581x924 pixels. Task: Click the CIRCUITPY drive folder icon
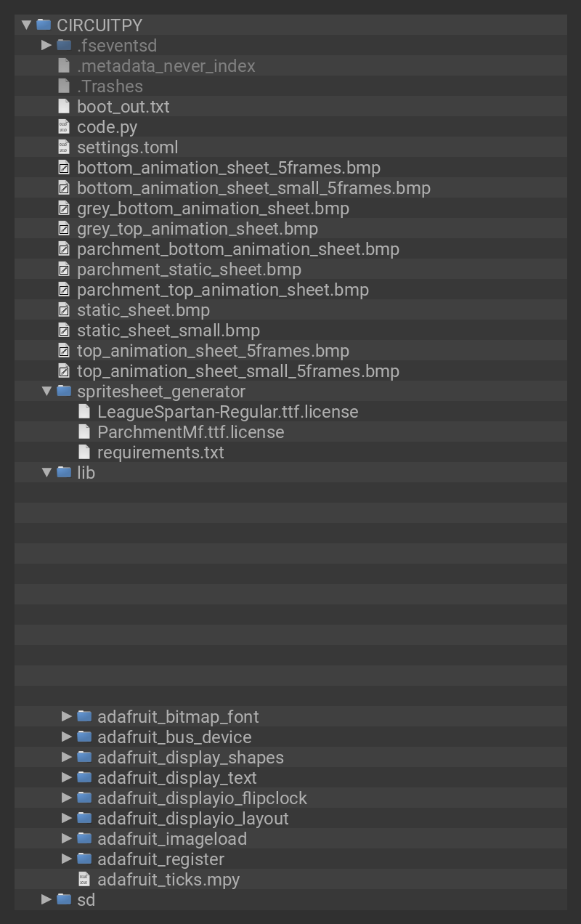click(44, 25)
